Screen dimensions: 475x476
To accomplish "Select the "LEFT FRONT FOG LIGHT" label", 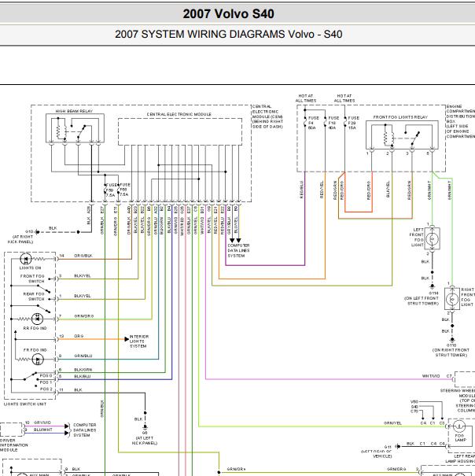I will pyautogui.click(x=417, y=238).
